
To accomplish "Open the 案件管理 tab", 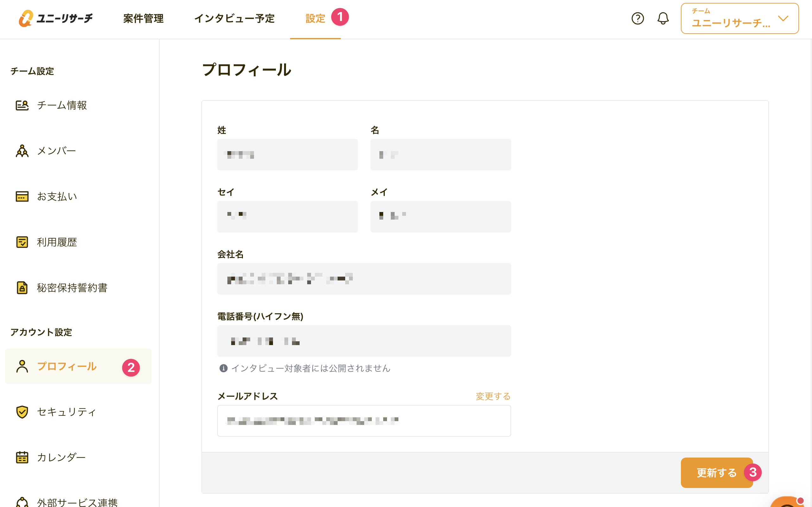I will (143, 18).
